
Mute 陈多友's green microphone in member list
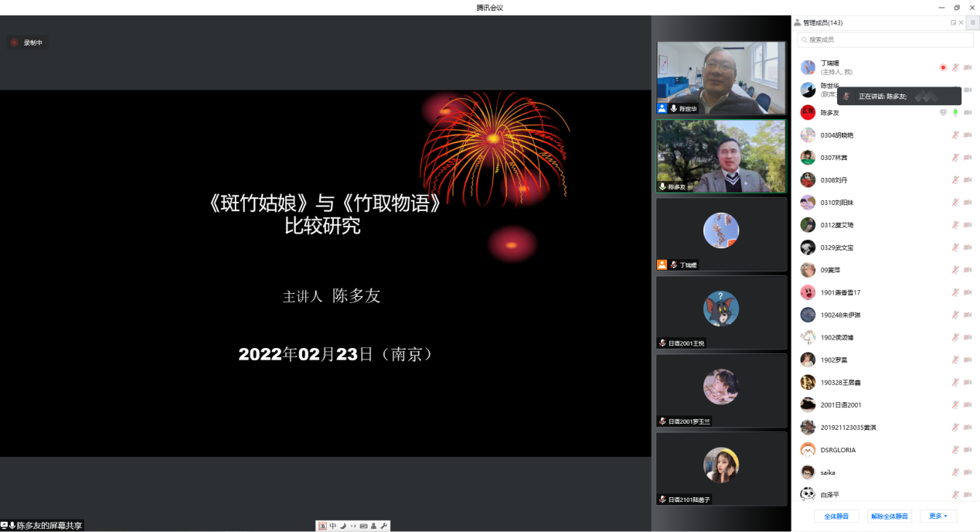[955, 112]
